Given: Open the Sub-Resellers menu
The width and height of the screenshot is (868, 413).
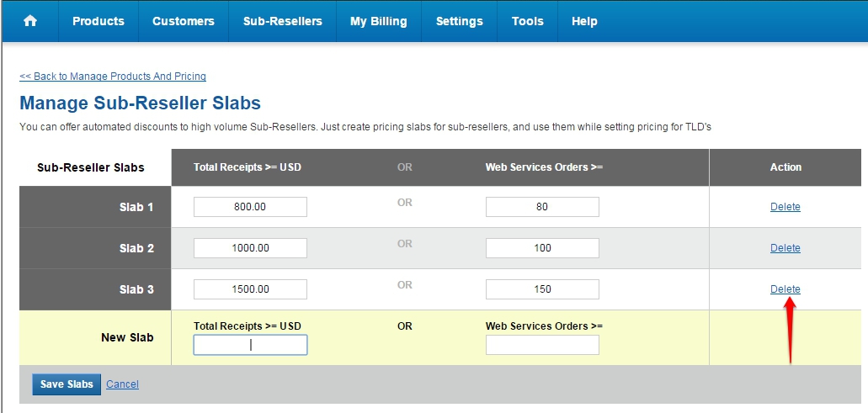Looking at the screenshot, I should (x=283, y=21).
